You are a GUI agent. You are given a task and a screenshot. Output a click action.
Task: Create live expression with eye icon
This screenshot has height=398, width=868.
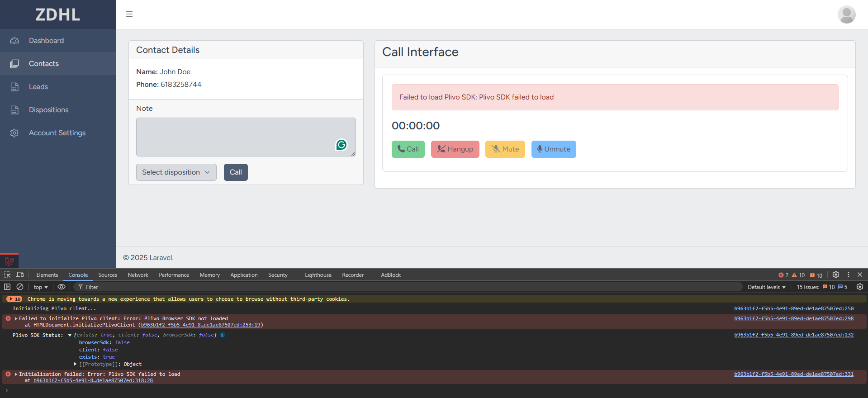pos(62,287)
